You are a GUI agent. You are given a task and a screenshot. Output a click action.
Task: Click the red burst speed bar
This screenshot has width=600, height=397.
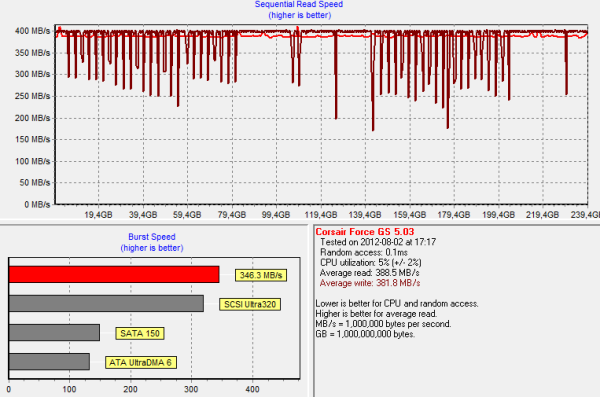point(114,274)
